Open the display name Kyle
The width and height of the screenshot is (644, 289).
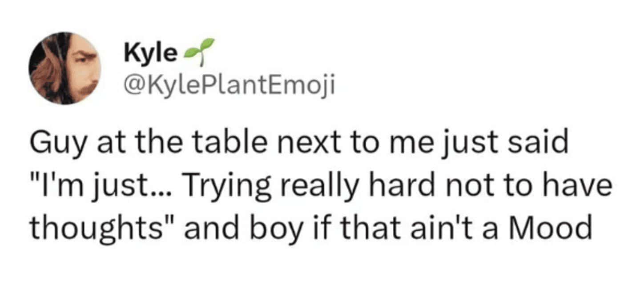[x=150, y=54]
